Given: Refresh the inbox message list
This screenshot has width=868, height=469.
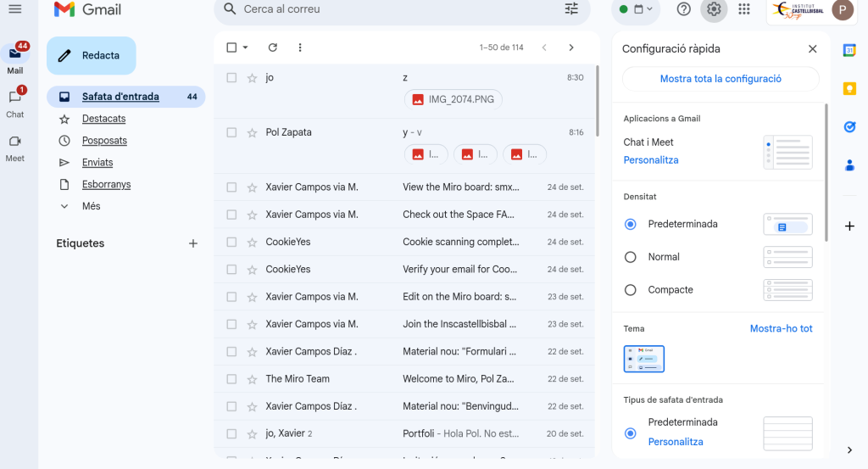Looking at the screenshot, I should click(x=272, y=47).
